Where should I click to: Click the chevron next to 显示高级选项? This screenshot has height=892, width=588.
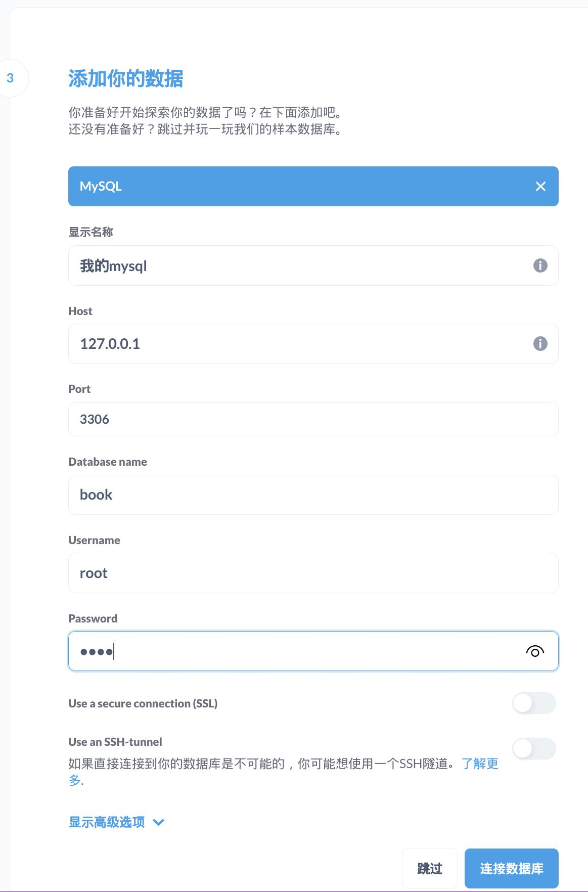(158, 822)
